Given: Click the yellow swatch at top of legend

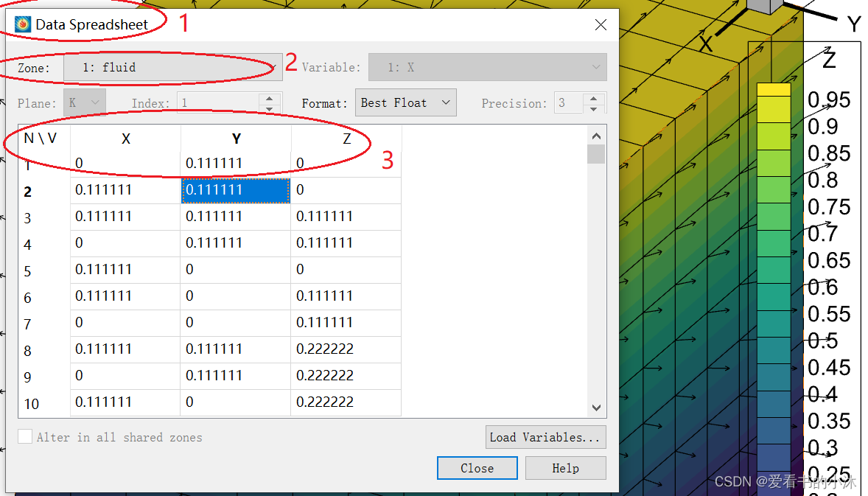Looking at the screenshot, I should 774,90.
